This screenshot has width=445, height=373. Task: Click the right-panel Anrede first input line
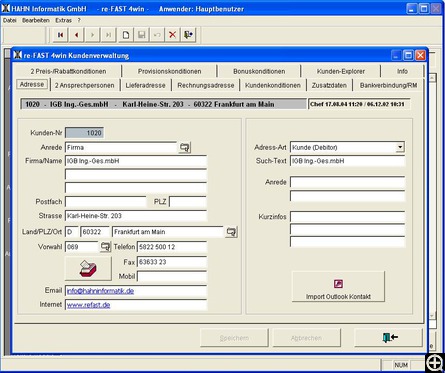point(348,182)
